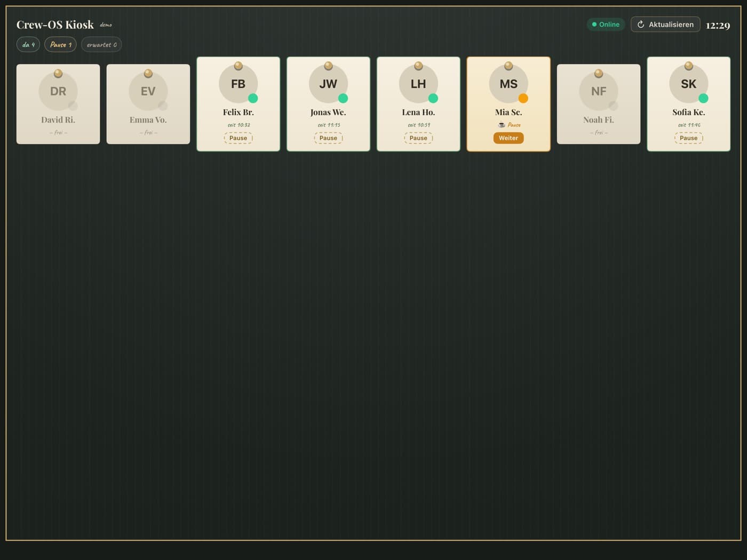Image resolution: width=747 pixels, height=560 pixels.
Task: Click the name 'Felix Br.'
Action: point(238,112)
